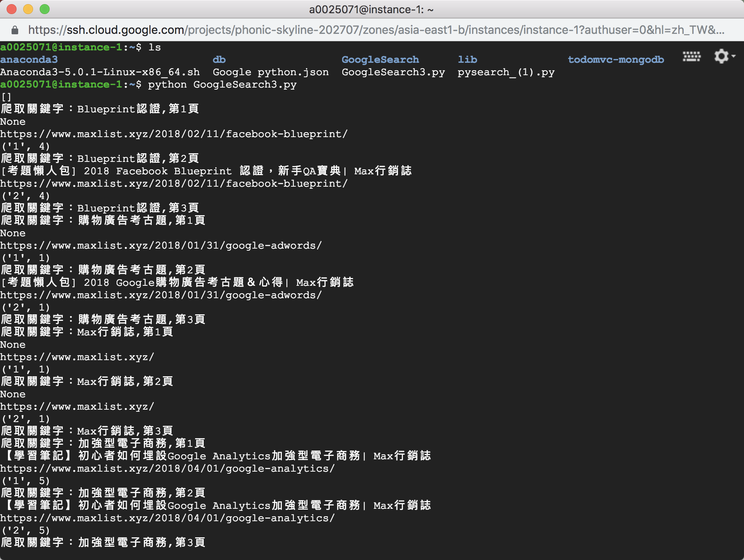The image size is (744, 560).
Task: Click the line 爬取關鍵字：Blueprint認證,第1頁
Action: [x=100, y=109]
